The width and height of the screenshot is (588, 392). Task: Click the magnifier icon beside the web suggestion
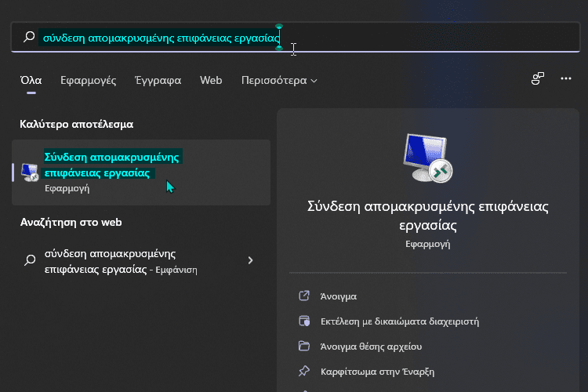coord(30,260)
